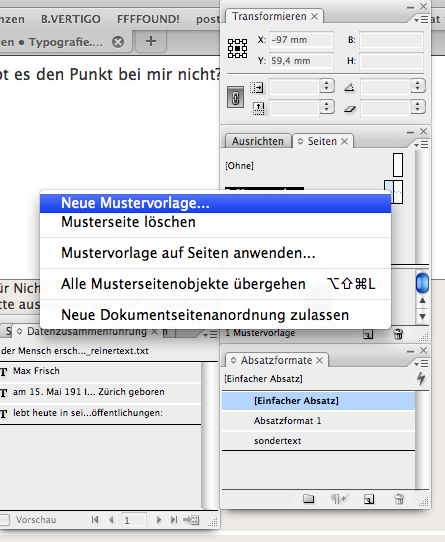This screenshot has width=445, height=542.
Task: Click the clear overrides paragraph icon
Action: [340, 499]
